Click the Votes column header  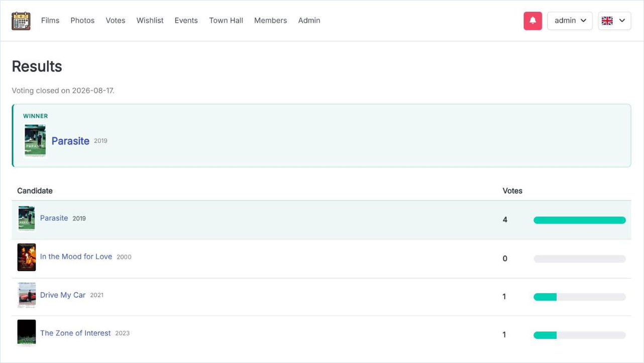[x=512, y=191]
